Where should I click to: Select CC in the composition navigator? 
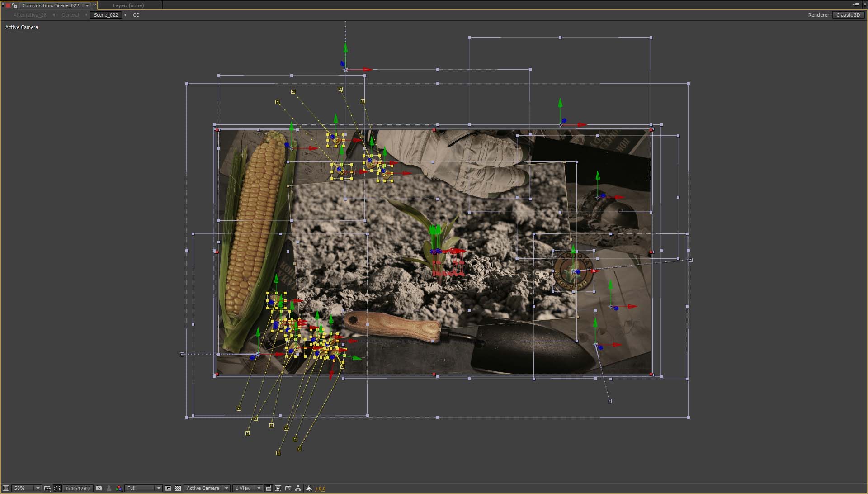[136, 15]
